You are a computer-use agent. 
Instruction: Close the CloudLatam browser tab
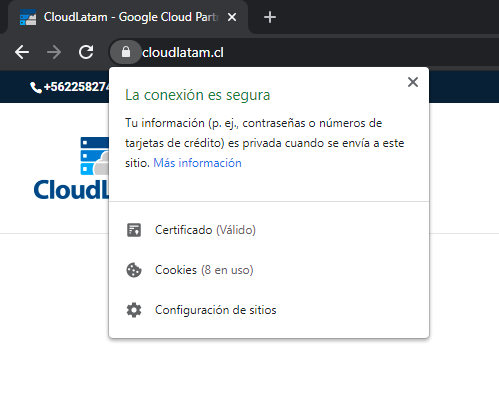point(232,17)
